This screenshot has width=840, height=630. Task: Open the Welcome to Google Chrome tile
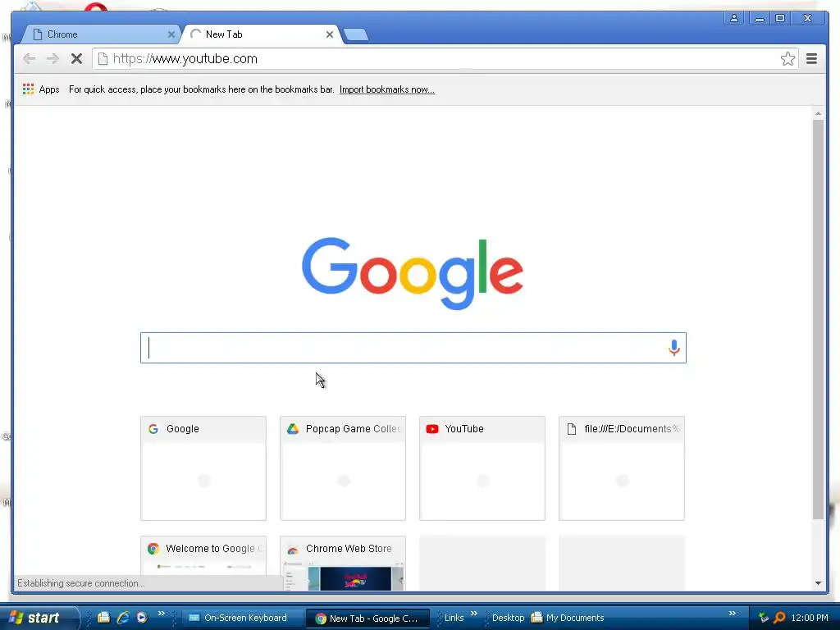tap(203, 563)
